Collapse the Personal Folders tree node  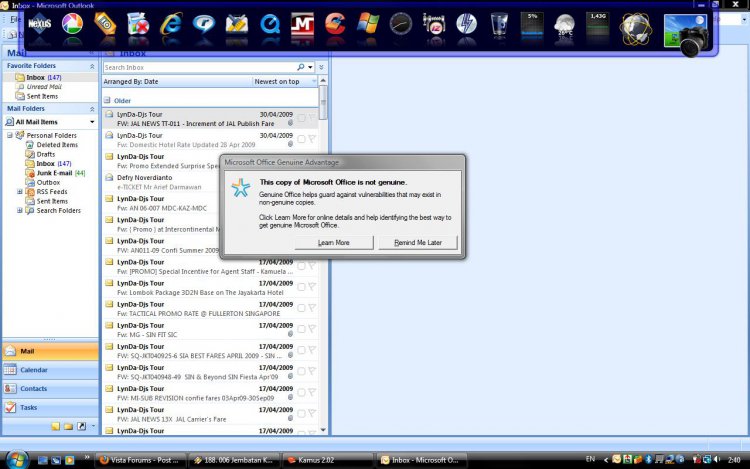point(10,135)
